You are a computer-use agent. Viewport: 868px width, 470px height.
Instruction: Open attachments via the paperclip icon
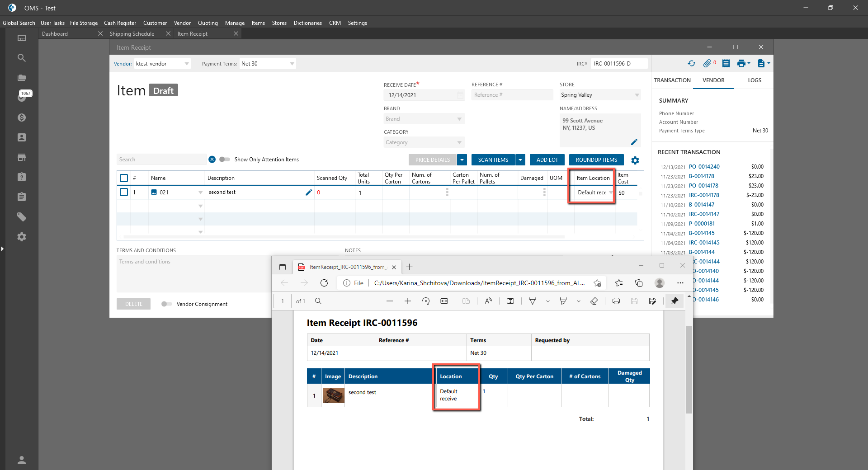click(x=707, y=64)
